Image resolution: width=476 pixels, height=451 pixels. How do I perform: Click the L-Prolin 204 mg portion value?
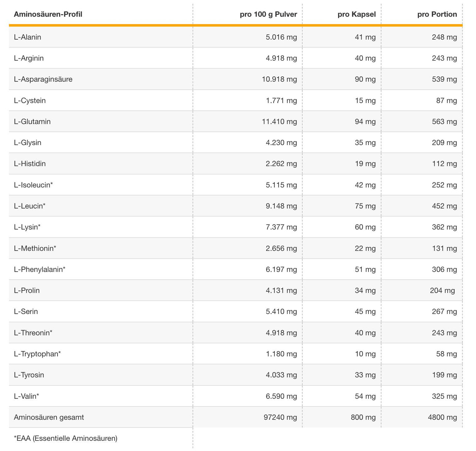tap(442, 290)
